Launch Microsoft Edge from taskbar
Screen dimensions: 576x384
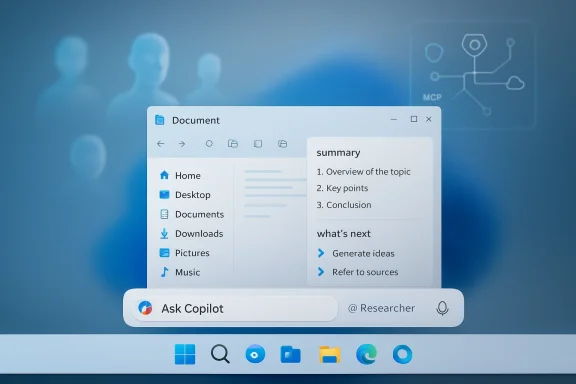(x=366, y=354)
